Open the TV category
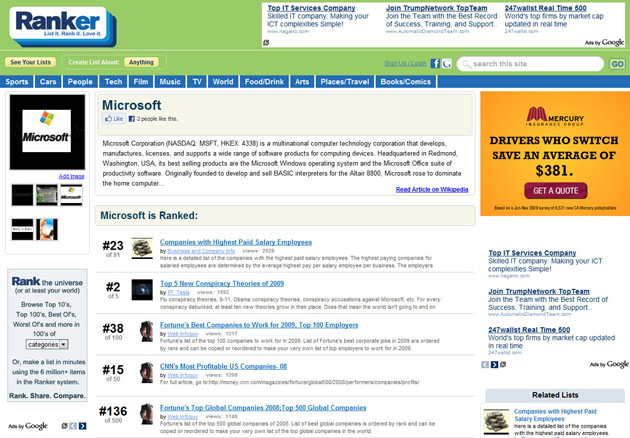 click(x=197, y=82)
